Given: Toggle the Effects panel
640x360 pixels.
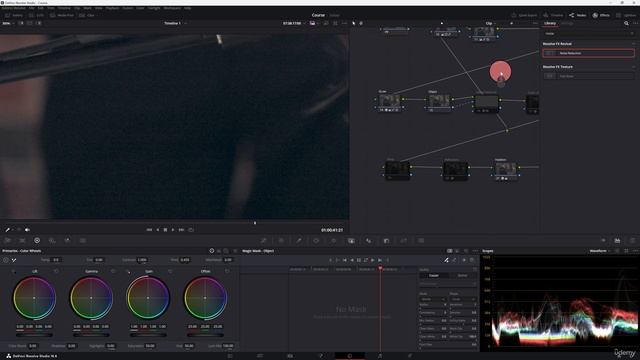Looking at the screenshot, I should point(601,15).
